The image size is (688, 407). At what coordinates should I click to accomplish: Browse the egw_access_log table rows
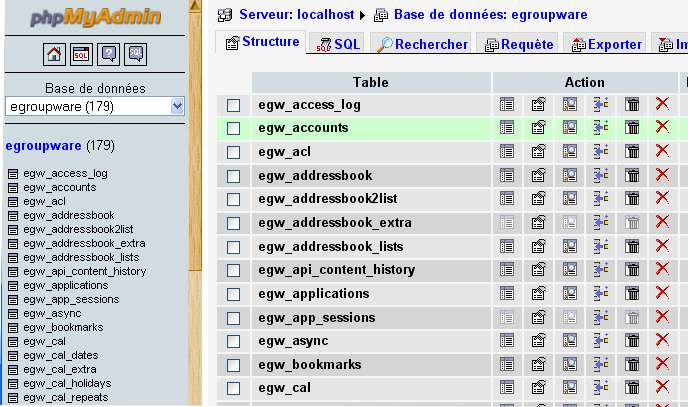tap(507, 104)
